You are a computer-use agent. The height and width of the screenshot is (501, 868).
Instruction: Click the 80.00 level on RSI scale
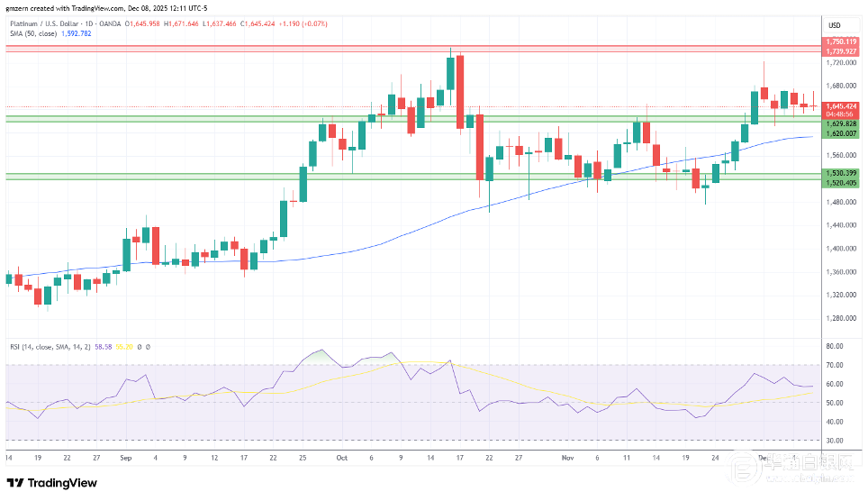835,346
